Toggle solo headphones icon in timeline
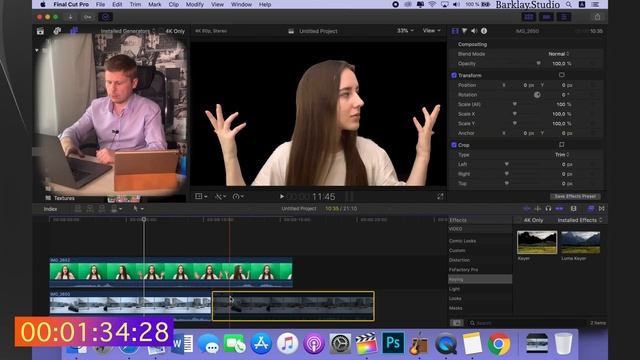The width and height of the screenshot is (640, 360). tap(548, 209)
